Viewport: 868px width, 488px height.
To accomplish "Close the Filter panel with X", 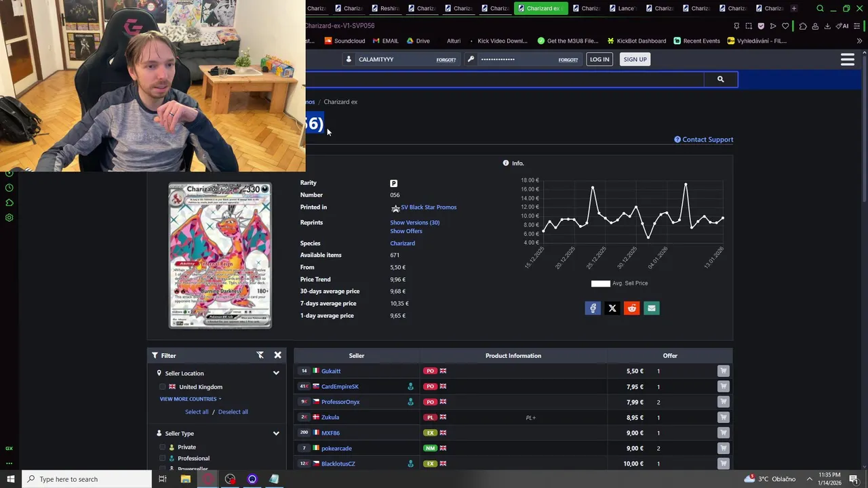I will [x=277, y=355].
